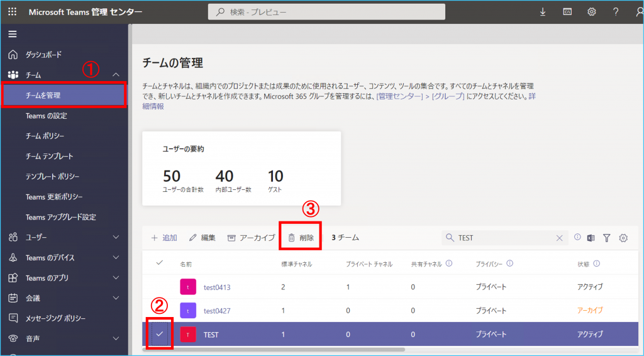Clear the TEST search with X

(x=560, y=238)
